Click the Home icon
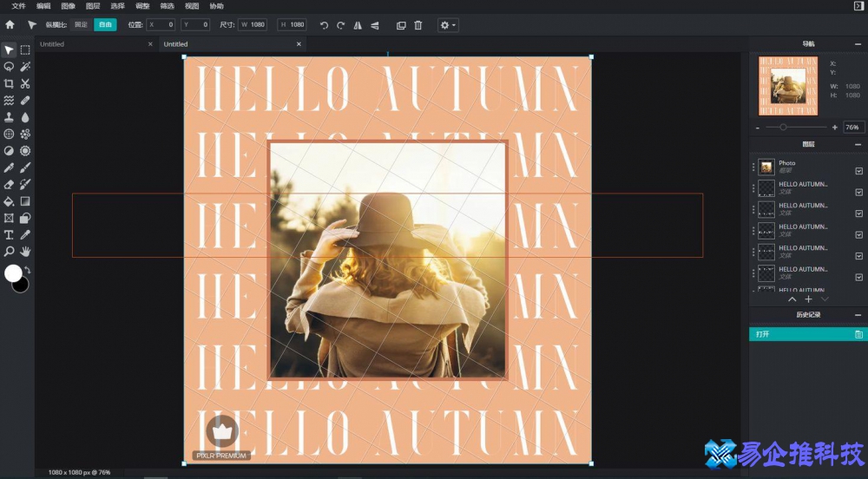 tap(10, 25)
